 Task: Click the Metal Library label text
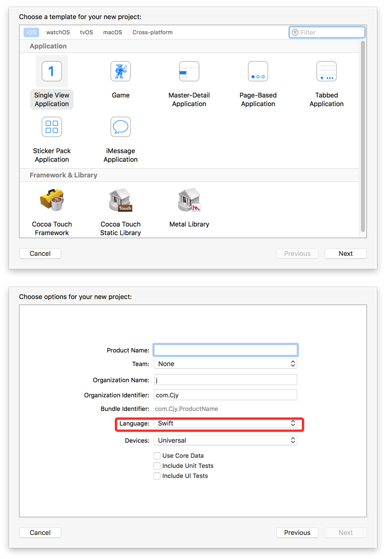[x=189, y=224]
